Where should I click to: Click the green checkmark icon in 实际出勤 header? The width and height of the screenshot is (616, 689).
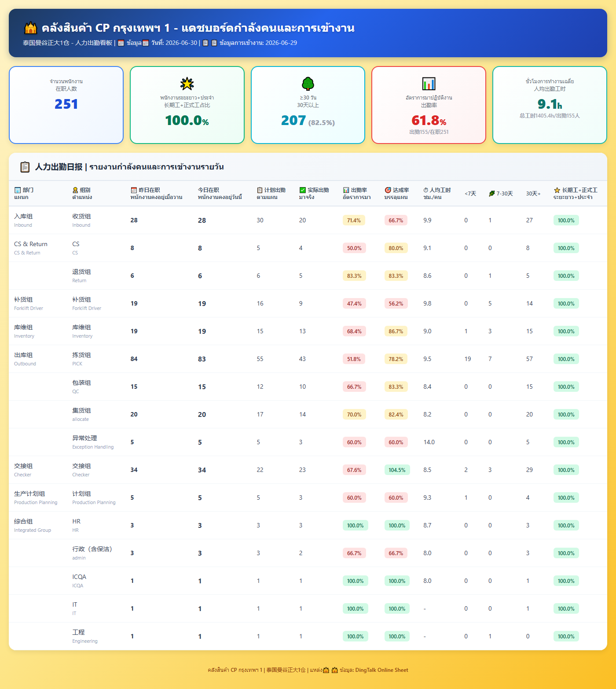(x=302, y=190)
